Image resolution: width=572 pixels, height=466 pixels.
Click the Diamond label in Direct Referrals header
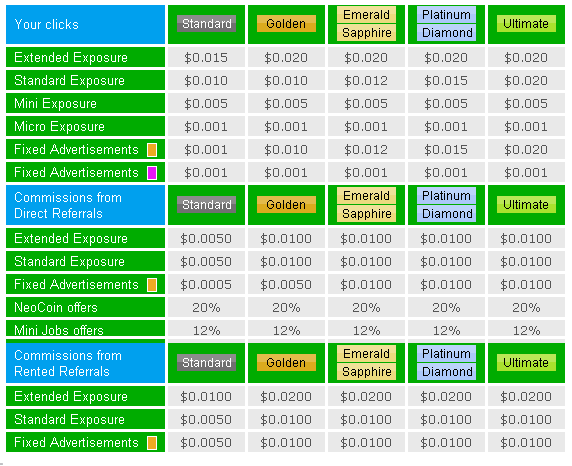point(447,213)
